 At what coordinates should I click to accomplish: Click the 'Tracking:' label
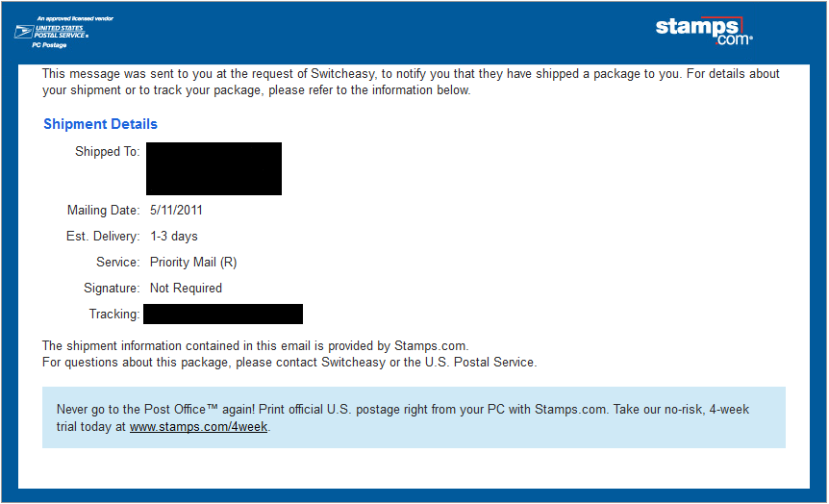(x=114, y=314)
